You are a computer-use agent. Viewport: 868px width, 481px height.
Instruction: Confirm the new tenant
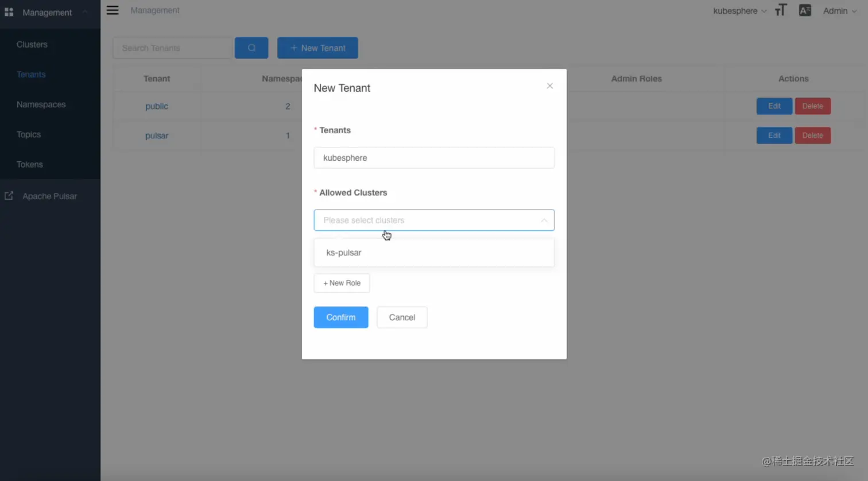tap(341, 317)
